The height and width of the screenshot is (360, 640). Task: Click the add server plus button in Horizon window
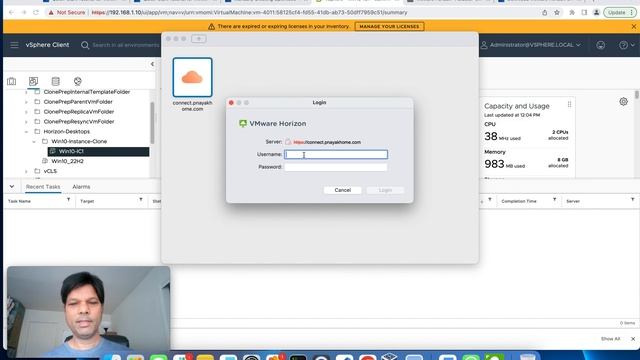(x=199, y=39)
